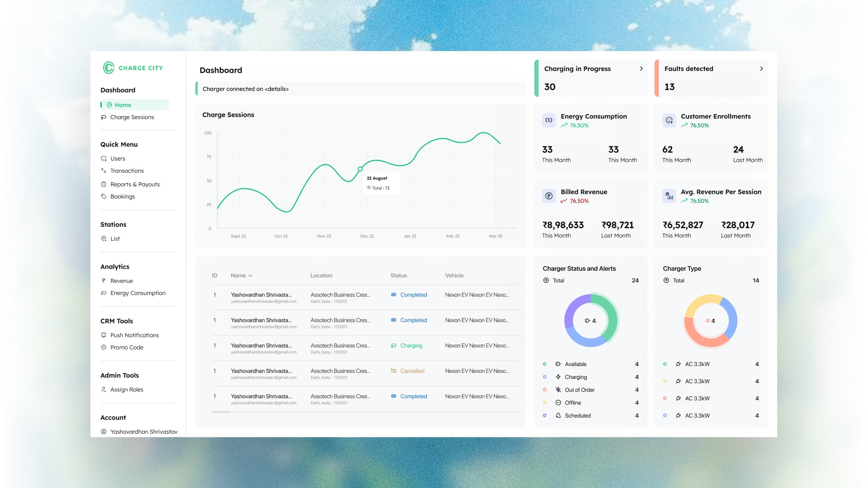Open Promo Code under CRM Tools

coord(127,347)
